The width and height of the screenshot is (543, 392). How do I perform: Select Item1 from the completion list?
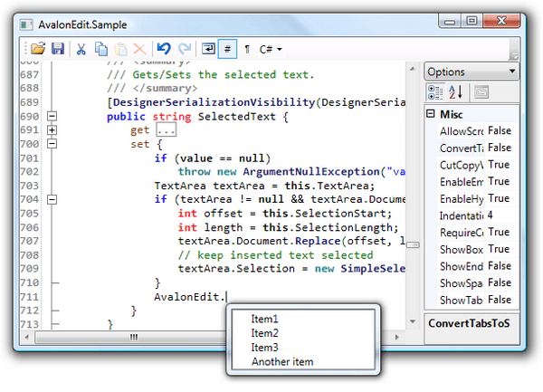pyautogui.click(x=265, y=320)
